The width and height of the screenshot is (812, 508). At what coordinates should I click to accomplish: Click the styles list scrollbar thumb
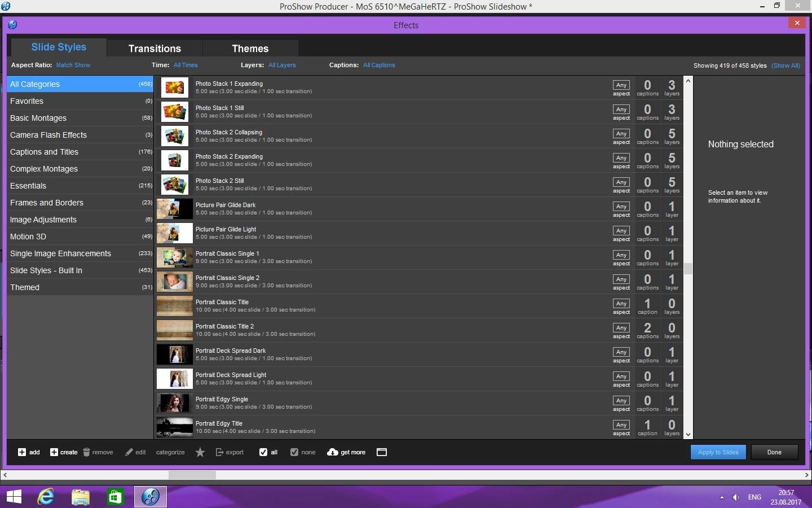(x=688, y=269)
